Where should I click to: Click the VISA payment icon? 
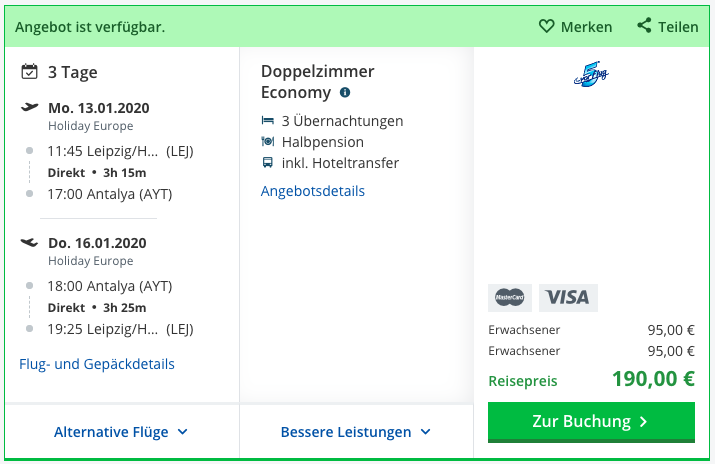pos(568,298)
